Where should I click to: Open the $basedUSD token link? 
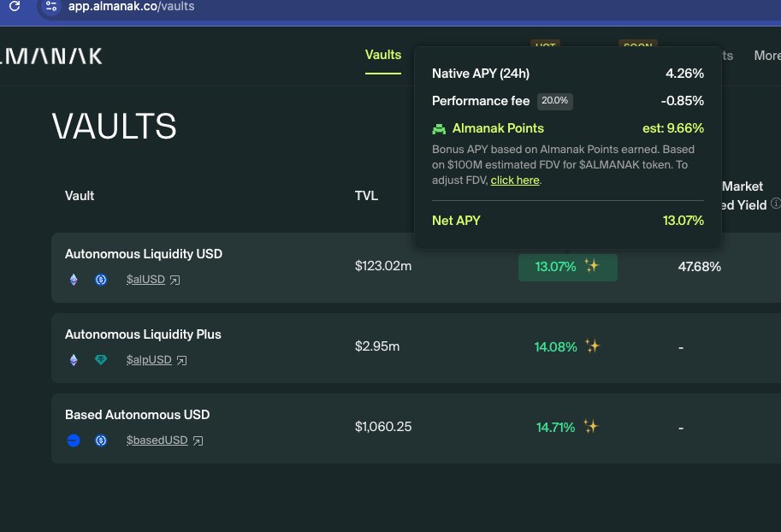(157, 440)
